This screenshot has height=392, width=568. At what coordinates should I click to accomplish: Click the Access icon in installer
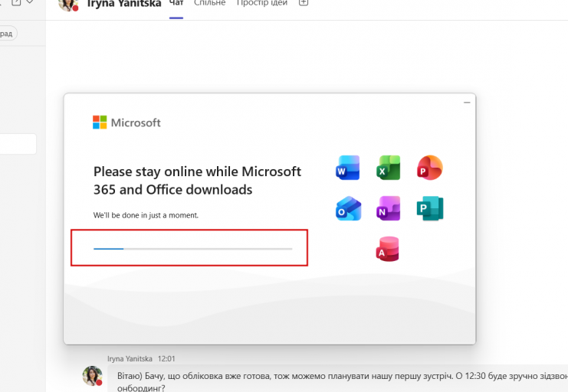click(387, 249)
